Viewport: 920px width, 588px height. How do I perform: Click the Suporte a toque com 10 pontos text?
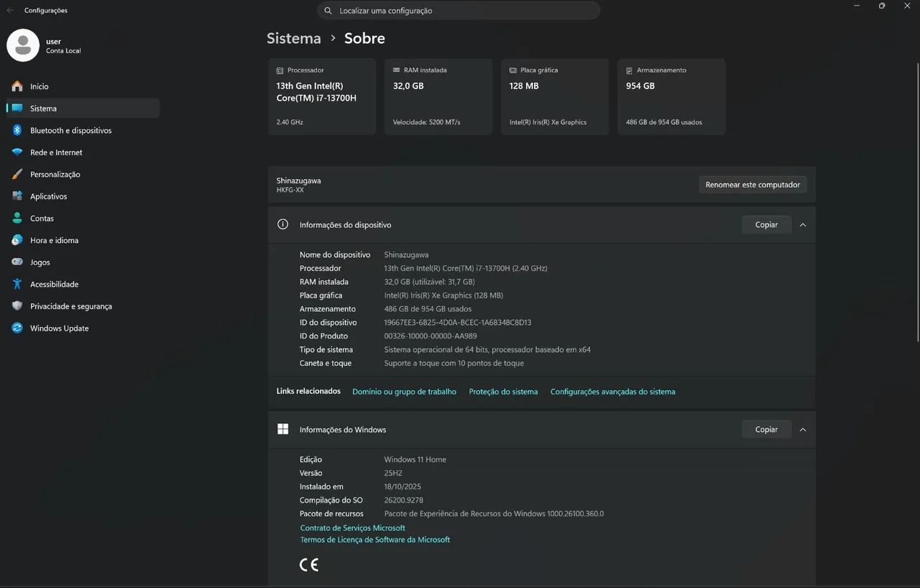[x=454, y=363]
